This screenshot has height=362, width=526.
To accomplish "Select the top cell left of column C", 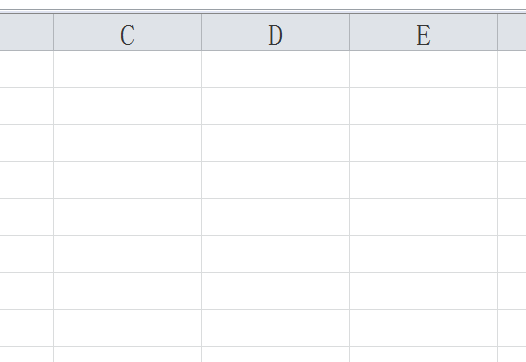I will tap(27, 69).
